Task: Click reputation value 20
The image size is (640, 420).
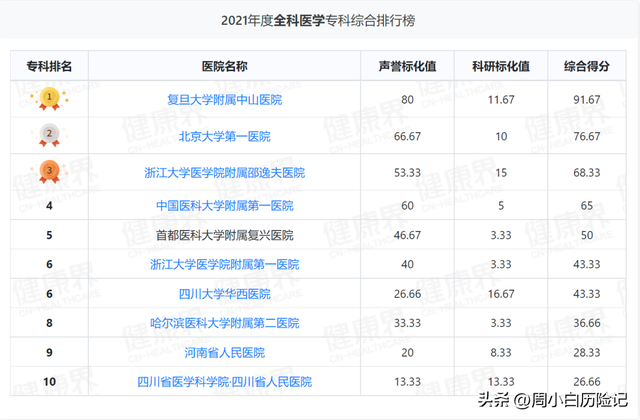Action: click(407, 353)
